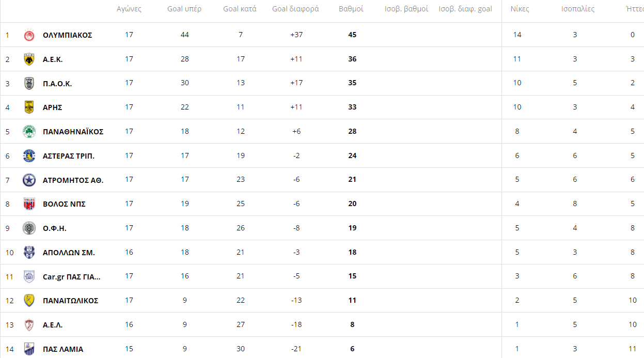Open the A.E.K. yellow eagle crest
Screen dimensions: 644x358
pos(29,59)
